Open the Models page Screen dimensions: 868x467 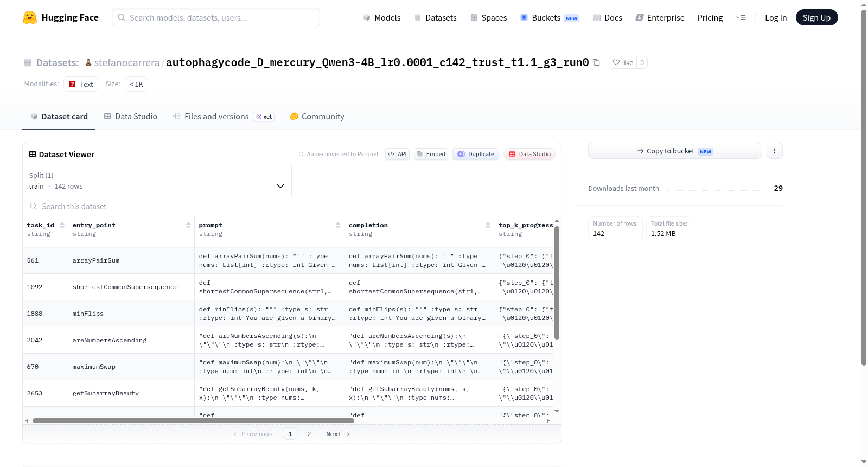[x=382, y=17]
